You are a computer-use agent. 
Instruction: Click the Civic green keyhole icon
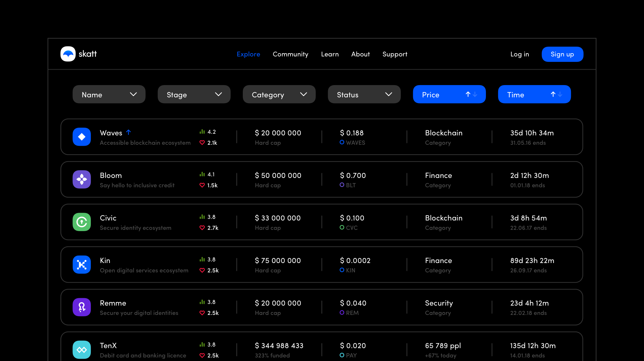point(82,222)
